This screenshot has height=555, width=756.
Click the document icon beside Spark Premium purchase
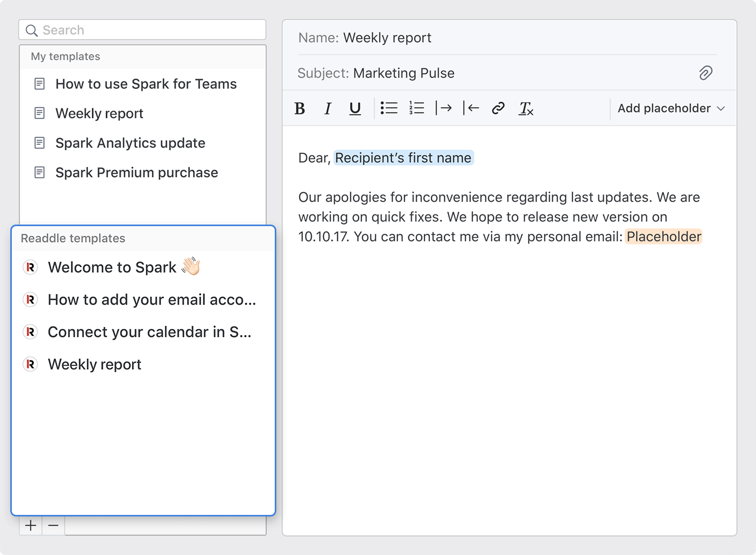[x=40, y=172]
